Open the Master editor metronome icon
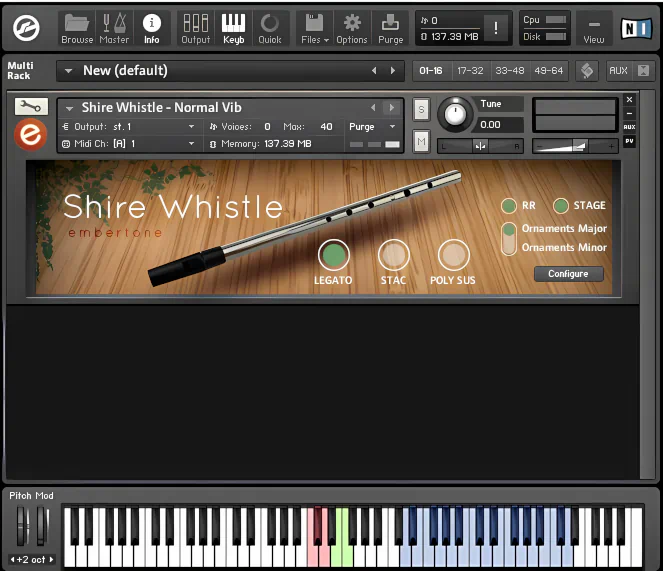663x571 pixels. (114, 28)
